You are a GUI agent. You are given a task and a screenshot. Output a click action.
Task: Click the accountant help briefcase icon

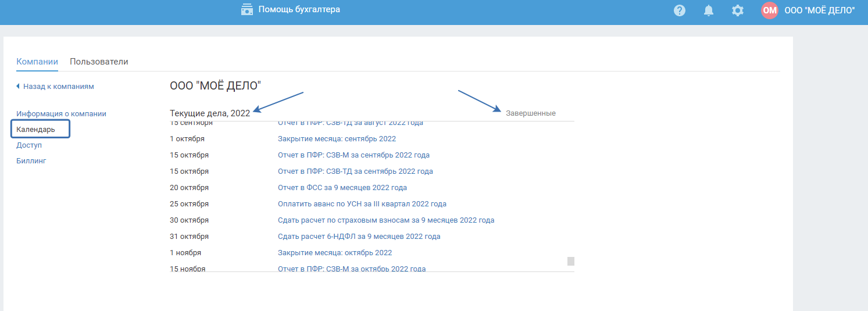click(x=247, y=9)
